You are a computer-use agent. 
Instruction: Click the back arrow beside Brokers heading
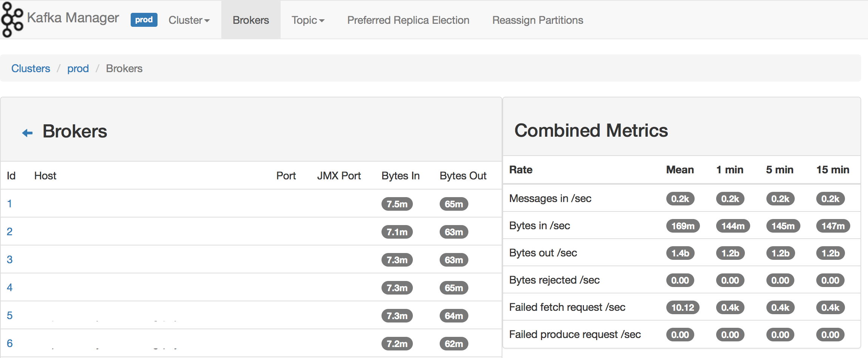(28, 133)
